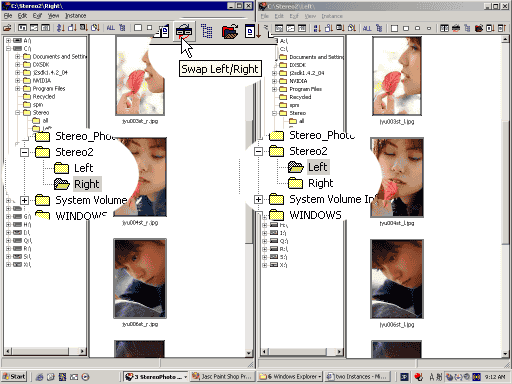Click the magnified tree-structure toolbar icon
Image resolution: width=512 pixels, height=384 pixels.
[207, 31]
